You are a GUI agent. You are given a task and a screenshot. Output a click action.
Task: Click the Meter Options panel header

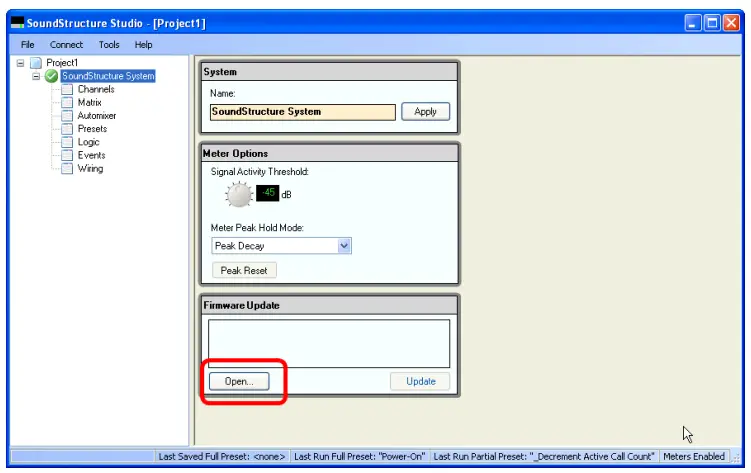pos(329,153)
